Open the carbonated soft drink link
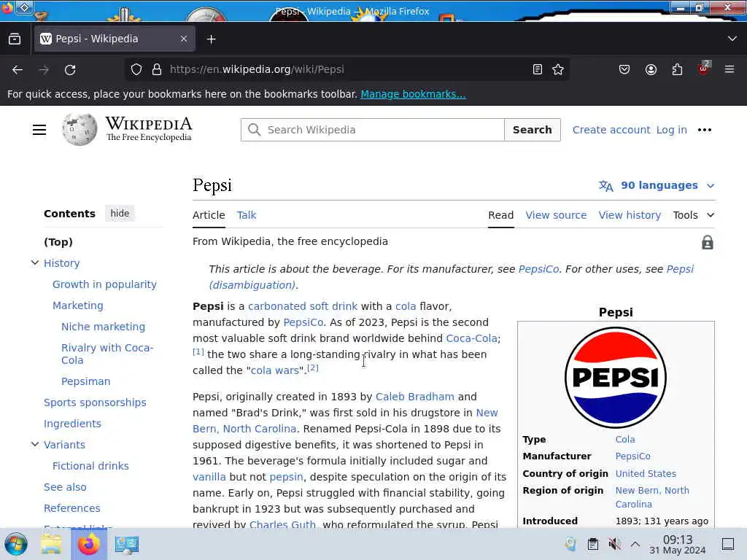The height and width of the screenshot is (560, 747). pos(303,306)
